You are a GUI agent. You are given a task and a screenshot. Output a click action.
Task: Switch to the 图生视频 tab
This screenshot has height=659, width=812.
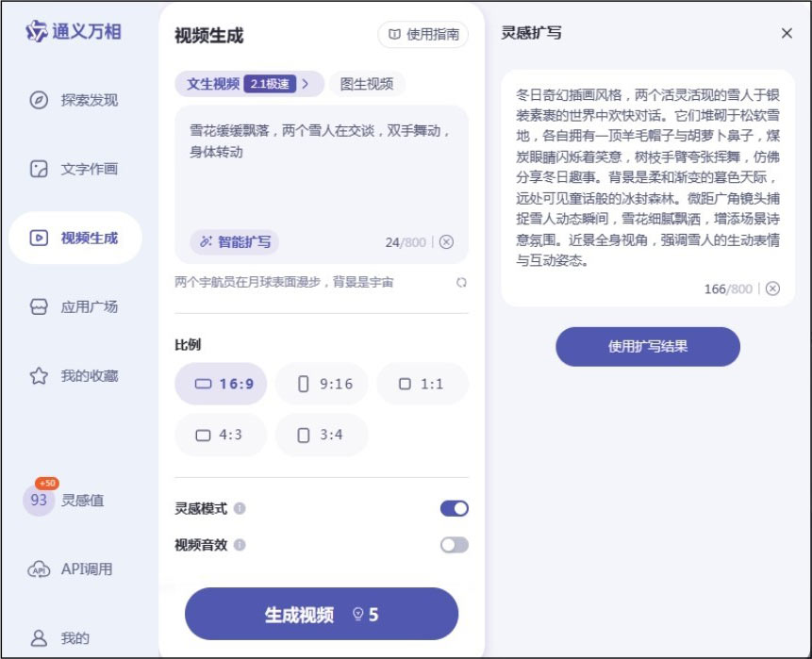pos(367,84)
